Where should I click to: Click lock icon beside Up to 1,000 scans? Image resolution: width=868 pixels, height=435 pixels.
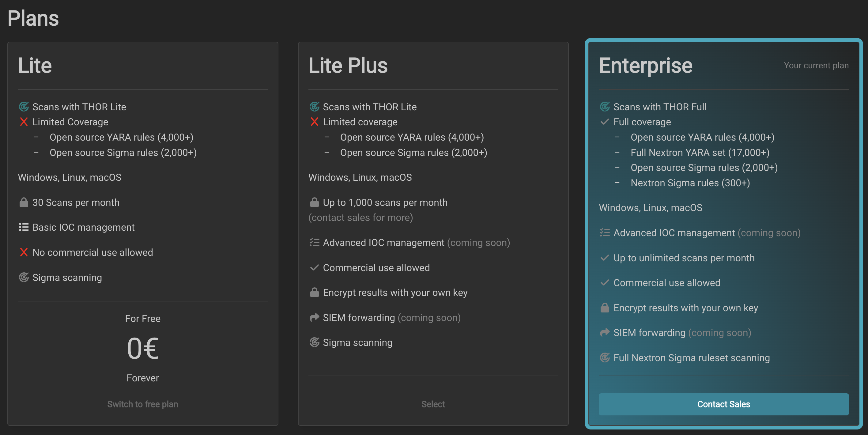tap(314, 202)
